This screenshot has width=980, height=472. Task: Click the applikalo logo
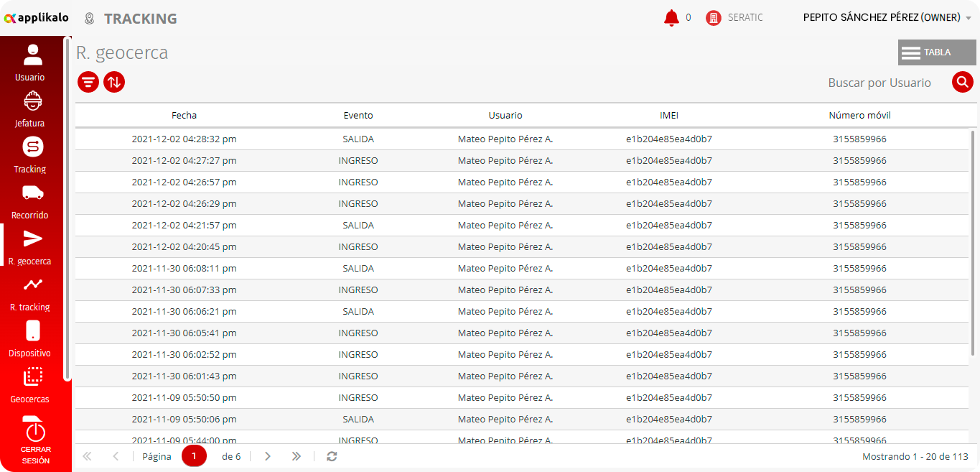point(36,17)
